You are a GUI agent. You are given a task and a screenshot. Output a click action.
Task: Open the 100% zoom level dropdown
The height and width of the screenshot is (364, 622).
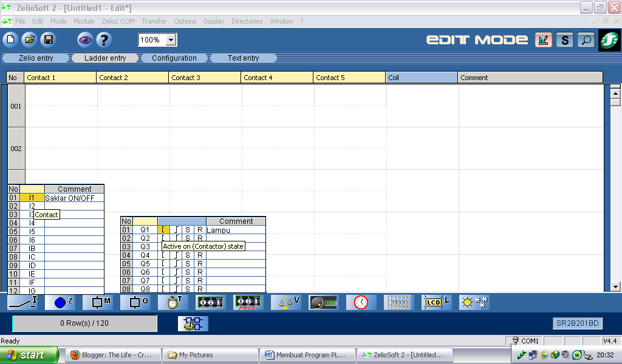(169, 39)
